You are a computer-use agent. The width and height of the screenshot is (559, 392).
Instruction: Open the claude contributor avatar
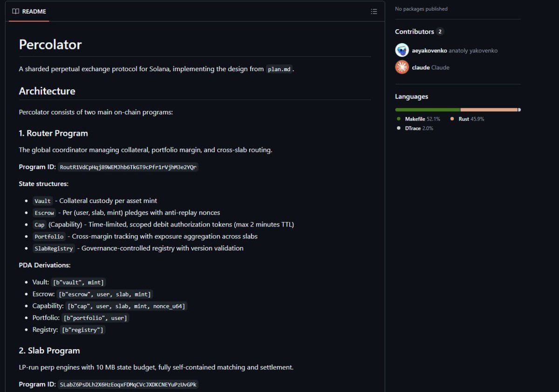click(x=402, y=67)
